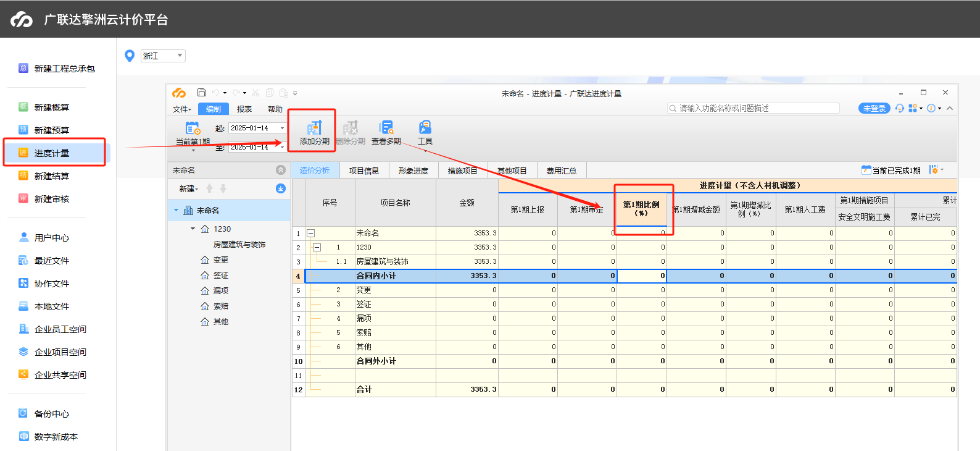980x451 pixels.
Task: Click the 第1期比例(%) cell in 合同内小计 row
Action: pos(642,276)
